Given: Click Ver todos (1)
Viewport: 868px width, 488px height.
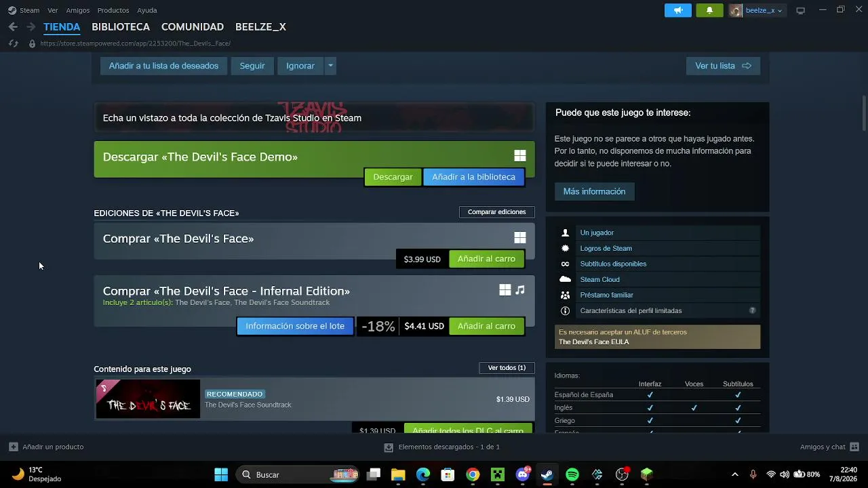Looking at the screenshot, I should [507, 368].
